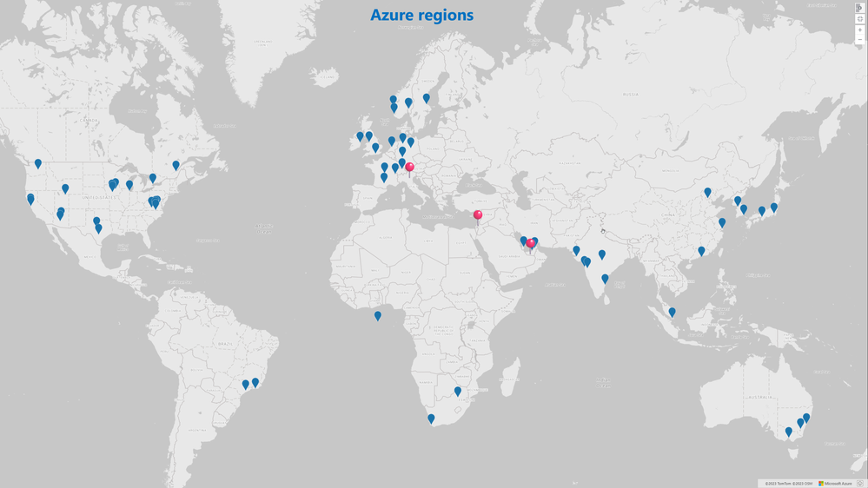Select the blue pin at Canberra, Australia

point(800,423)
